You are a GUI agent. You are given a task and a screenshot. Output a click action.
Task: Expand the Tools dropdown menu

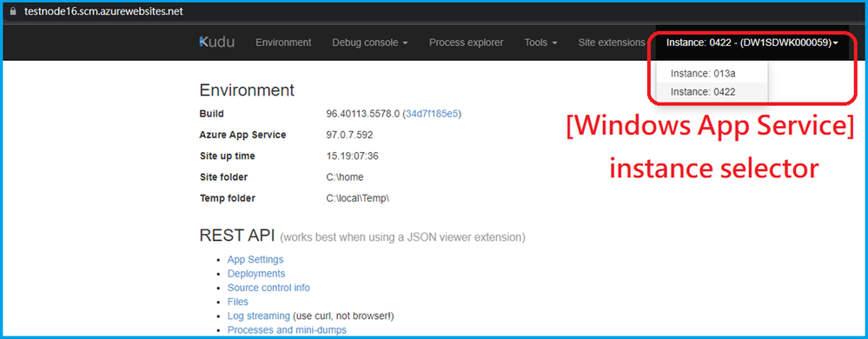[540, 43]
